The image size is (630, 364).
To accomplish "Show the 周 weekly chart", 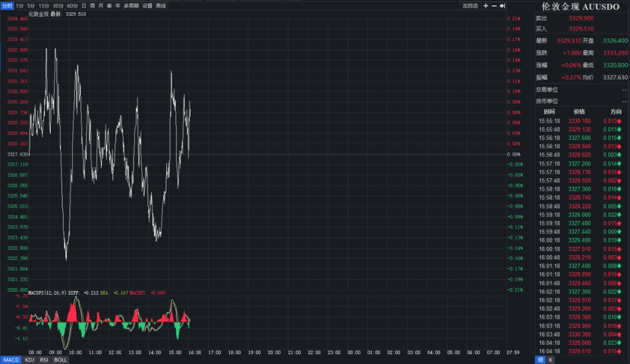I will pyautogui.click(x=92, y=6).
